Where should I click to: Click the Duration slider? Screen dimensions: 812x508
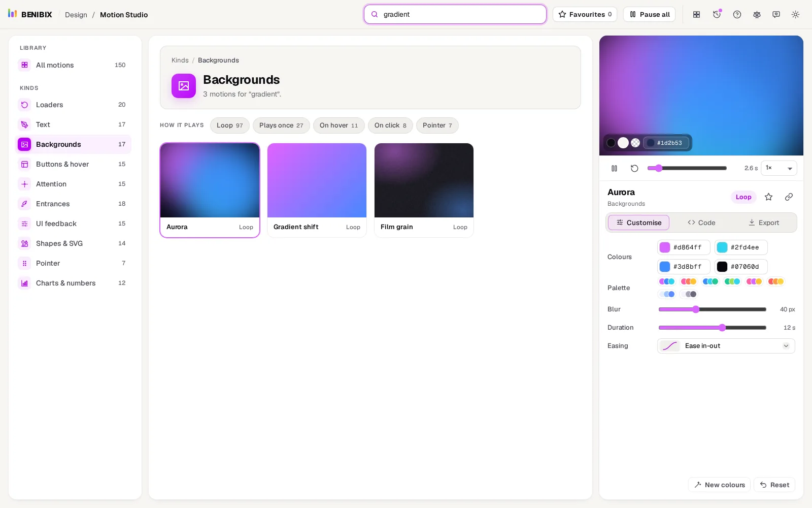[712, 328]
